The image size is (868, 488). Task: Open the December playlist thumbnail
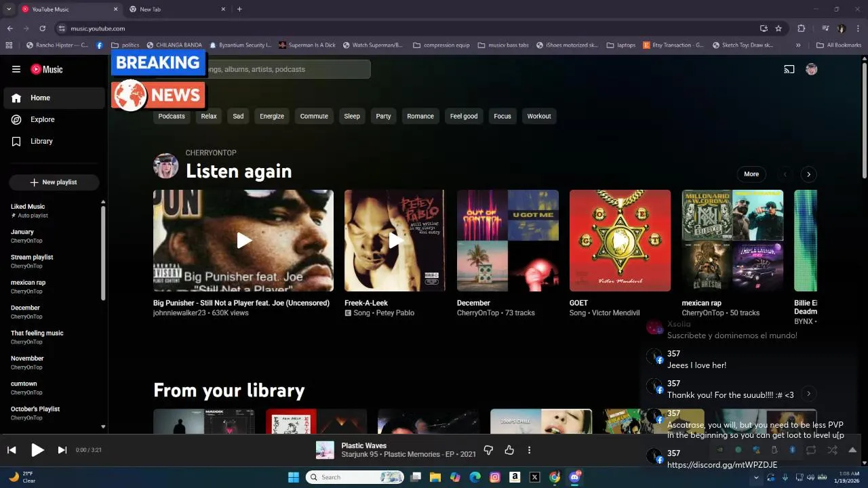(508, 241)
